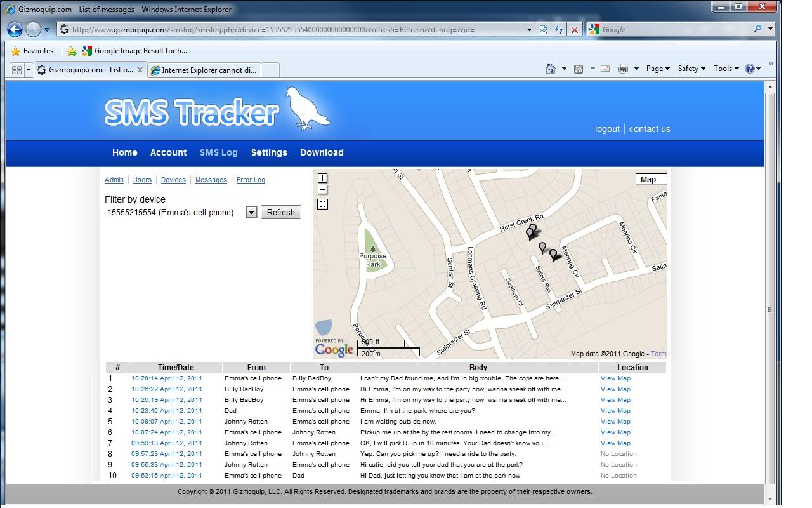Expand the Tools menu
Screen dimensions: 812x508
[726, 69]
